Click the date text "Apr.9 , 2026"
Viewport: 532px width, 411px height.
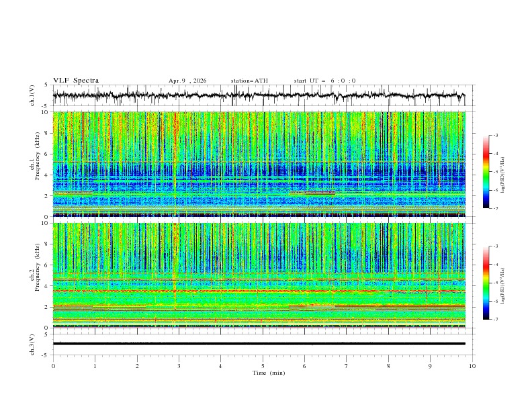point(187,81)
